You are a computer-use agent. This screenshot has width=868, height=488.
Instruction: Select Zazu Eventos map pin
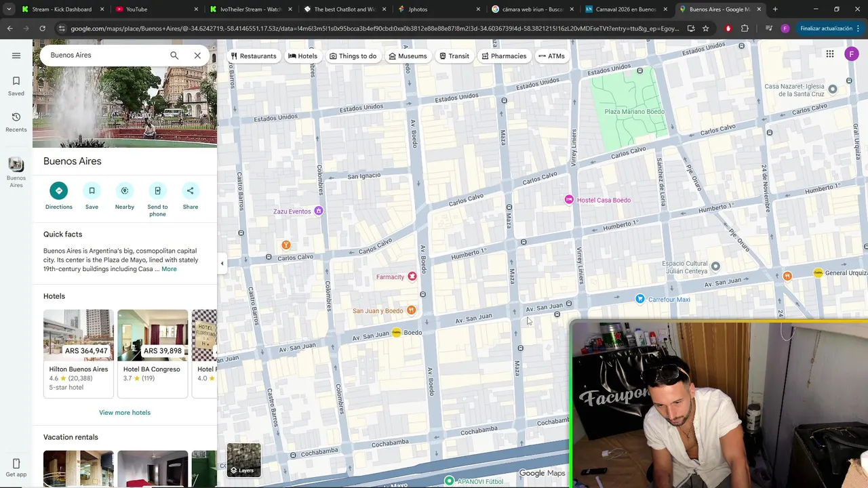[318, 211]
